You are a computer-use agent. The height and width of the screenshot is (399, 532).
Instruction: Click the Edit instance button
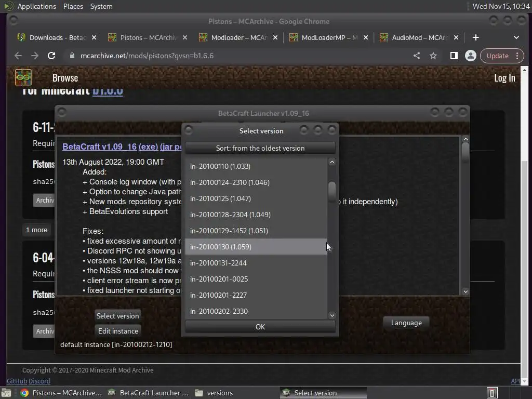(118, 331)
